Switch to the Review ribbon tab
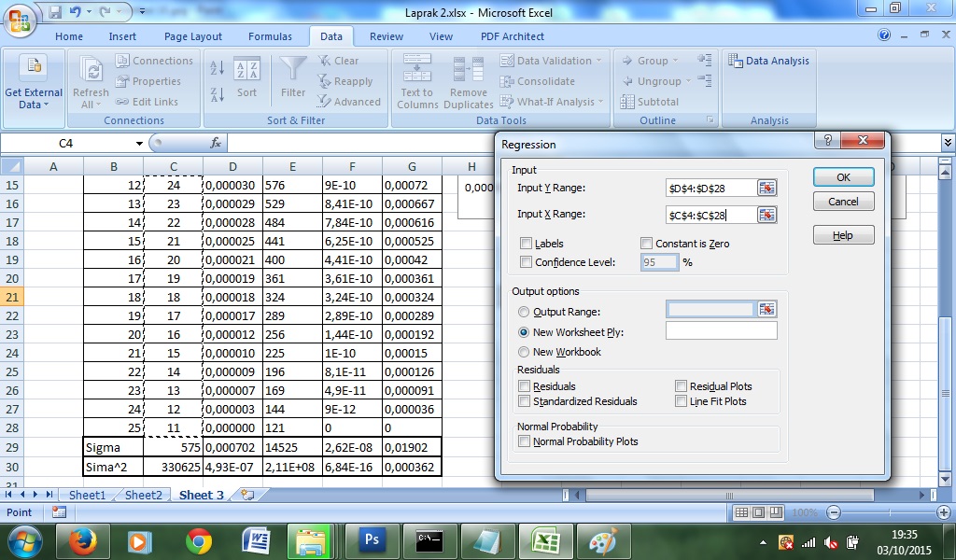956x560 pixels. click(386, 36)
